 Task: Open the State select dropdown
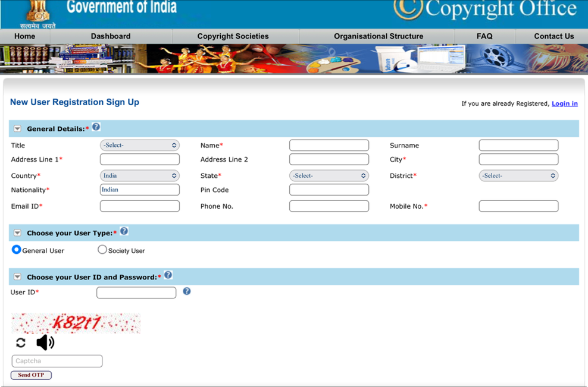point(329,175)
